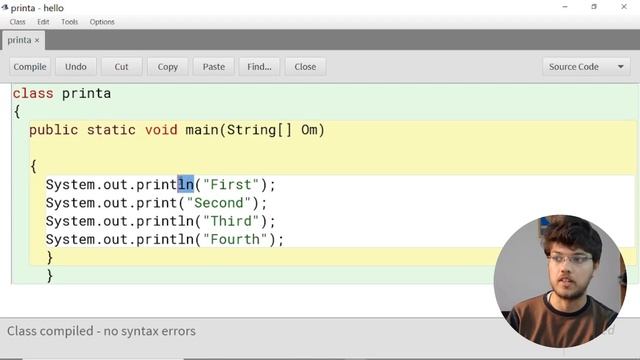Open the Options menu
The image size is (640, 360).
[x=102, y=22]
